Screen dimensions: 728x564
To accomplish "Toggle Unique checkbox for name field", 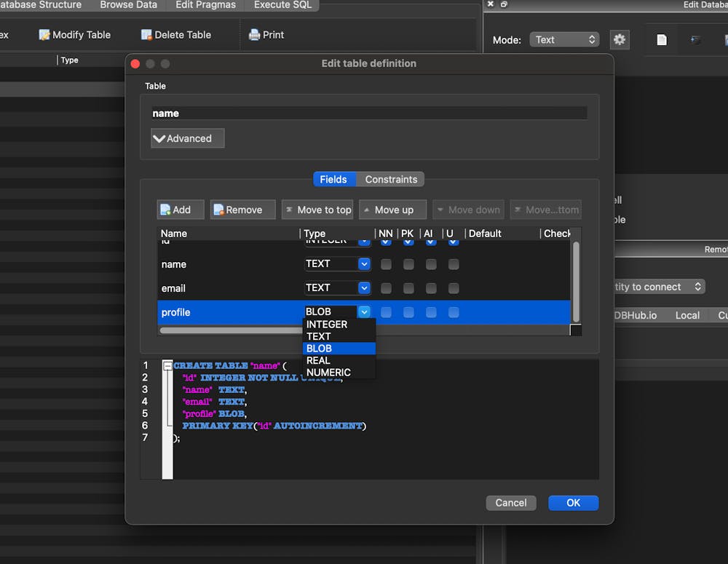I will 454,264.
